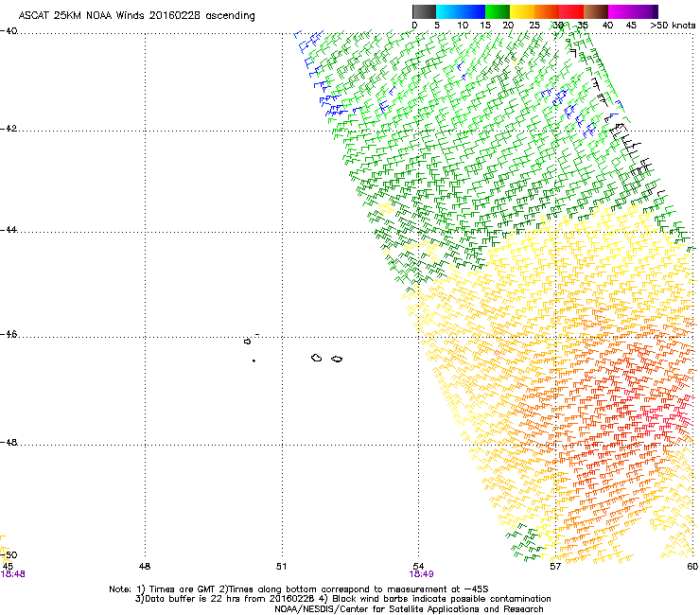
Task: Click the 51 longitude label
Action: 281,567
